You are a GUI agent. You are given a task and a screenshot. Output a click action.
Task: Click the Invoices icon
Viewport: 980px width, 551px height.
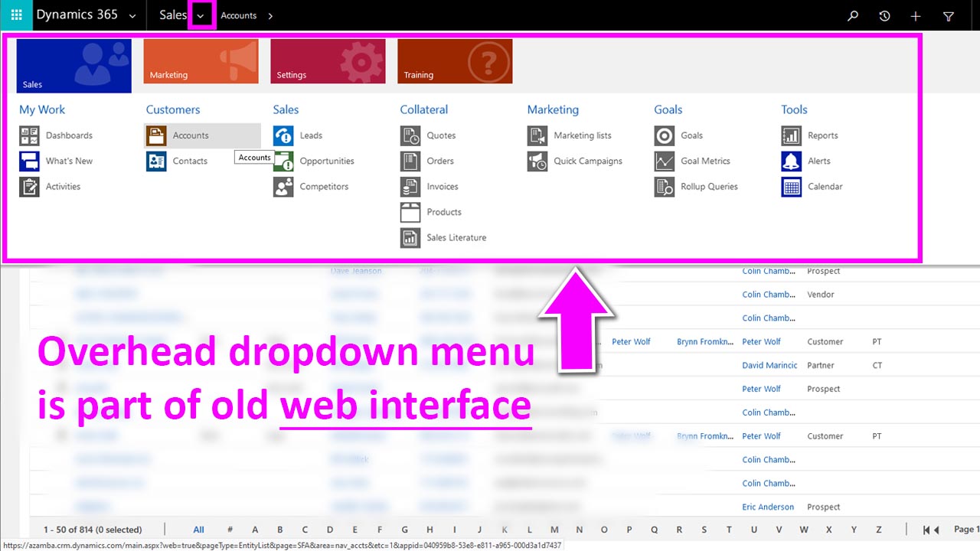click(410, 187)
